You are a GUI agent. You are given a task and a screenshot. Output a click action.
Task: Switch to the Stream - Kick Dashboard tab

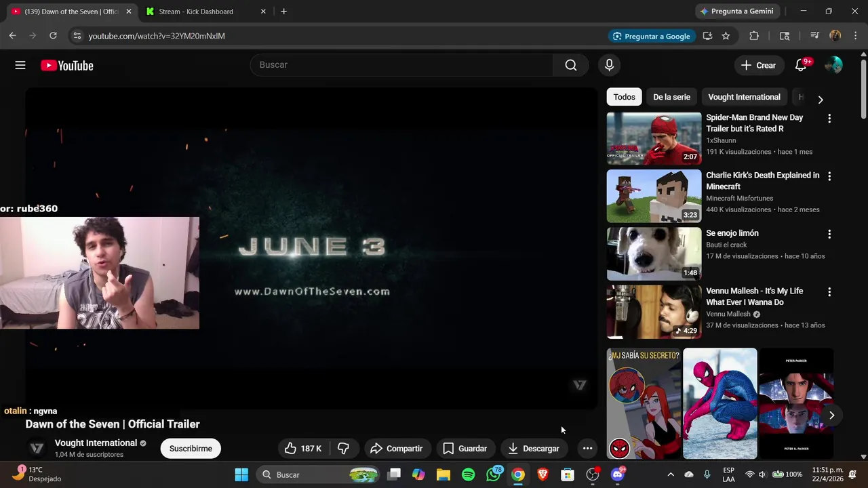tap(203, 12)
